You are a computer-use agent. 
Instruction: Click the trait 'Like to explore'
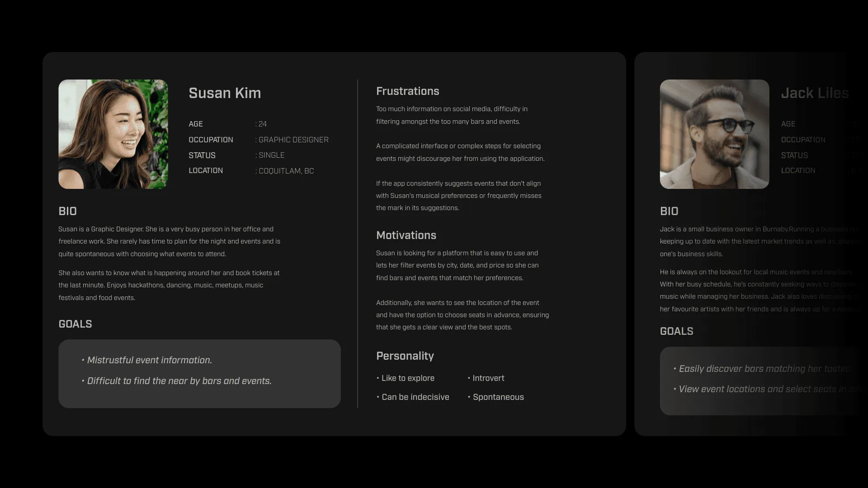click(x=406, y=378)
